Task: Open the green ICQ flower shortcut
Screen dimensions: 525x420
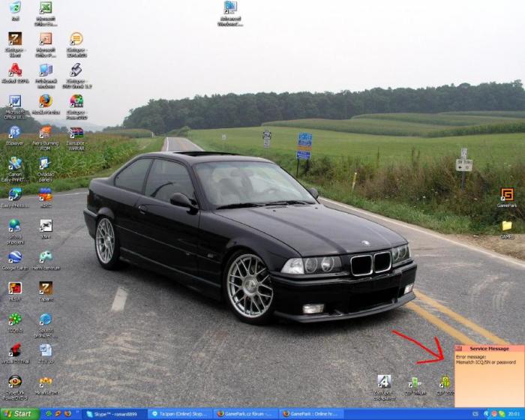Action: [15, 319]
